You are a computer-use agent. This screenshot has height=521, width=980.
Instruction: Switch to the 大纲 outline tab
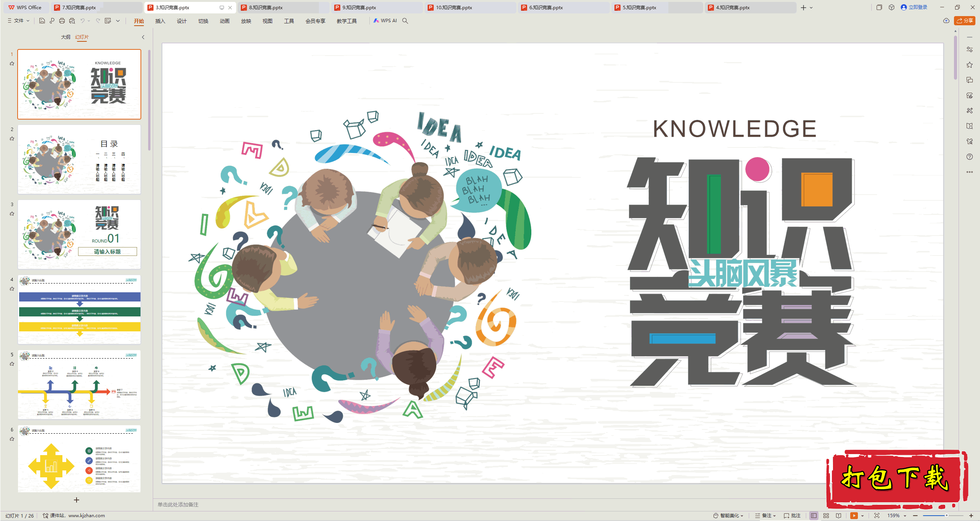coord(65,37)
